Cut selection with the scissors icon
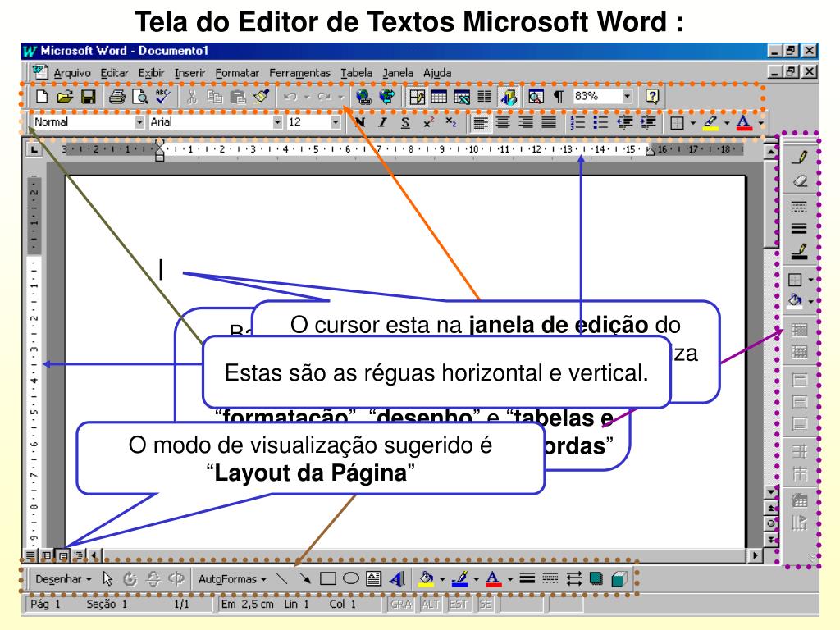 192,97
